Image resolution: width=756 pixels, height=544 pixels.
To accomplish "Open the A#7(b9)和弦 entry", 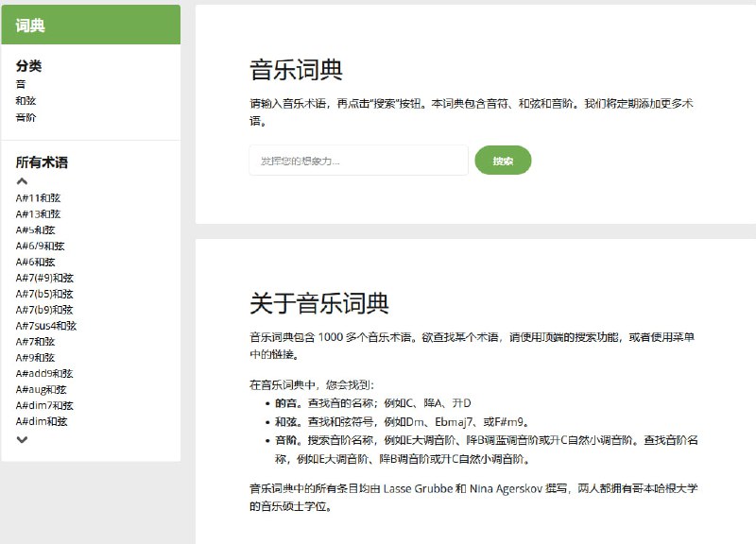I will point(43,310).
